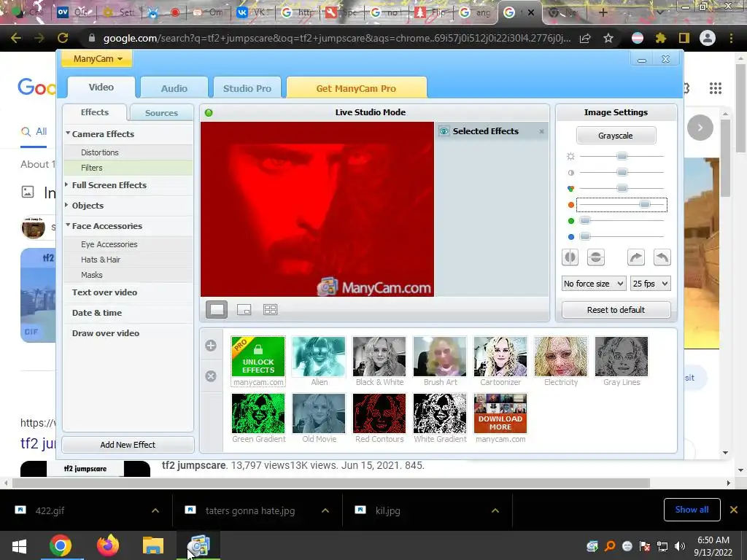Click the remove-effect X circle icon
Screen dimensions: 747x560
click(211, 376)
